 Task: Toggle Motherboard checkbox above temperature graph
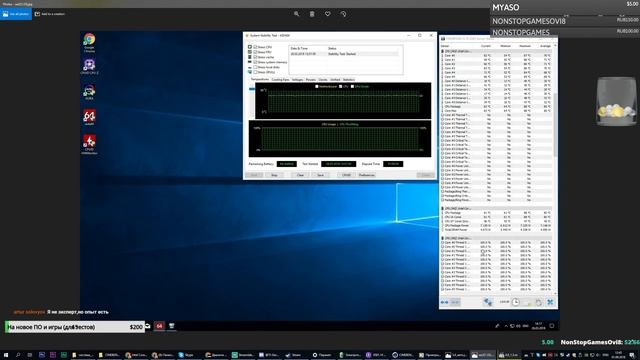(x=317, y=87)
